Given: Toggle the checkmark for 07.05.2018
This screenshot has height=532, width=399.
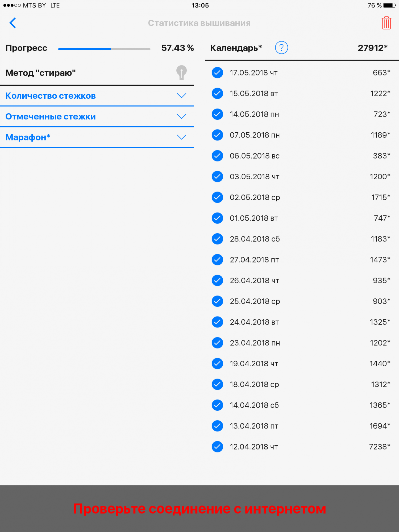Looking at the screenshot, I should click(x=217, y=135).
